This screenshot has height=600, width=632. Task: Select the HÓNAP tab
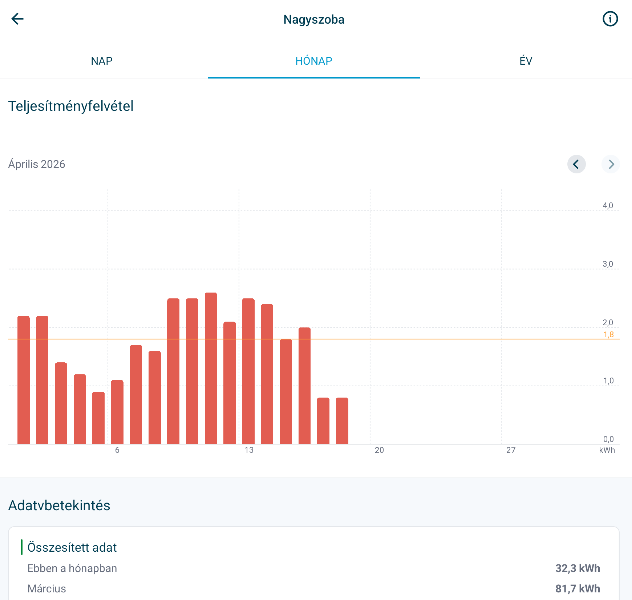[x=314, y=61]
